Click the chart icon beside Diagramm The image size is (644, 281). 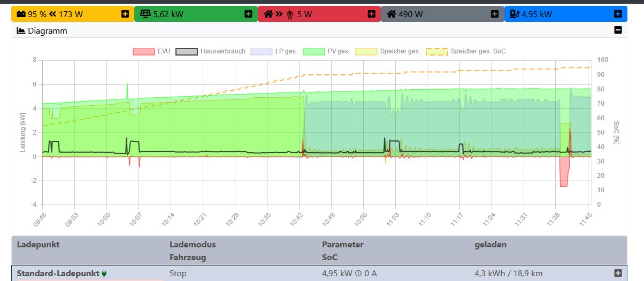(x=21, y=30)
